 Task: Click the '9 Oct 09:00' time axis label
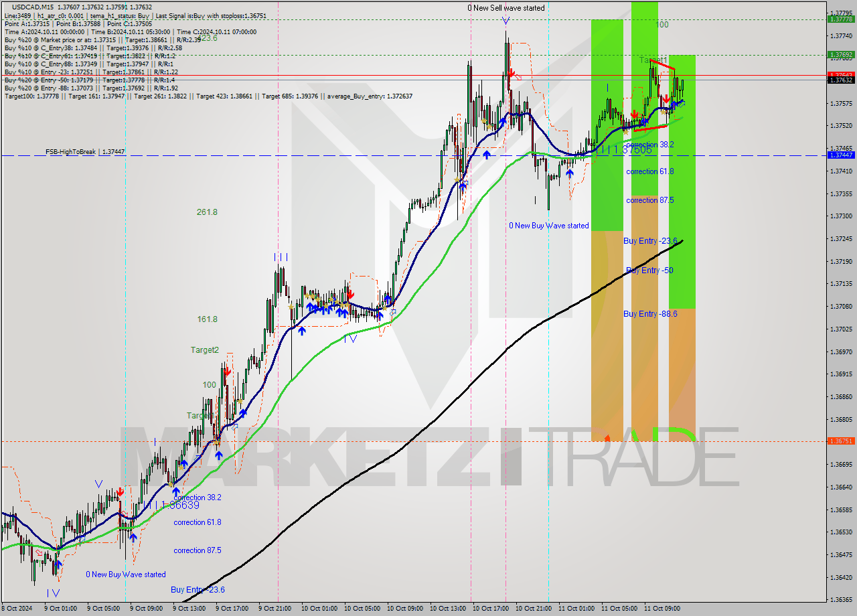[x=146, y=609]
